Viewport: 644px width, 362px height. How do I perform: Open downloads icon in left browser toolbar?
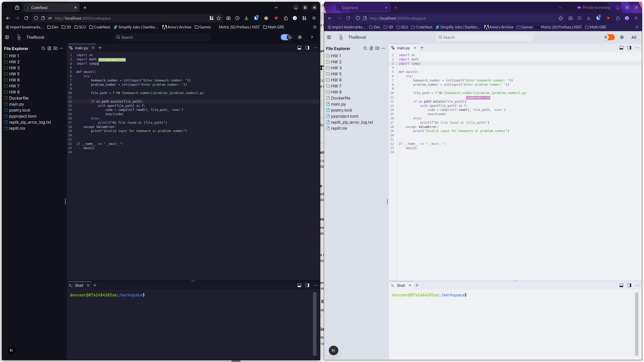click(247, 18)
